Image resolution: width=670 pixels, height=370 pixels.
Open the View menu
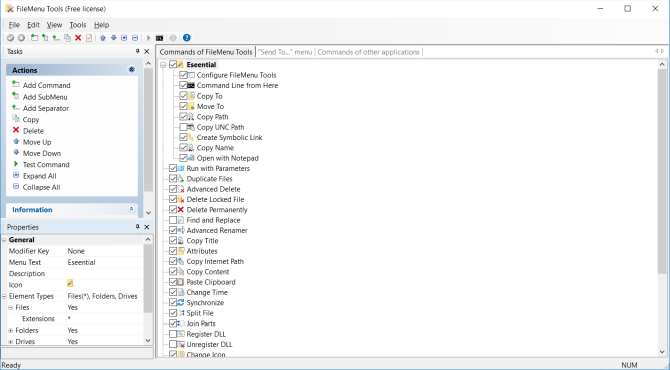click(54, 25)
